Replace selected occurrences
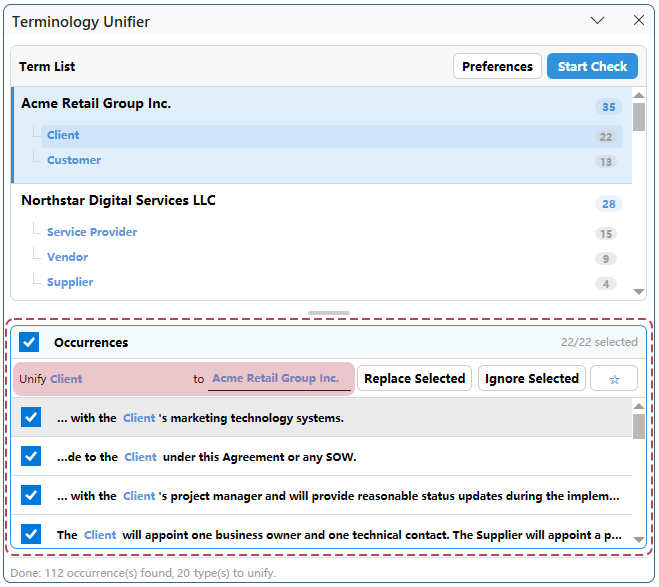The width and height of the screenshot is (659, 587). pos(414,379)
